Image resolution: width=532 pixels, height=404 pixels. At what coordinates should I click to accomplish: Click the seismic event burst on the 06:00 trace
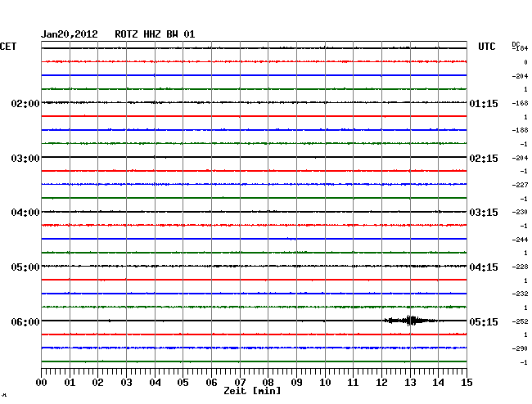coord(411,321)
